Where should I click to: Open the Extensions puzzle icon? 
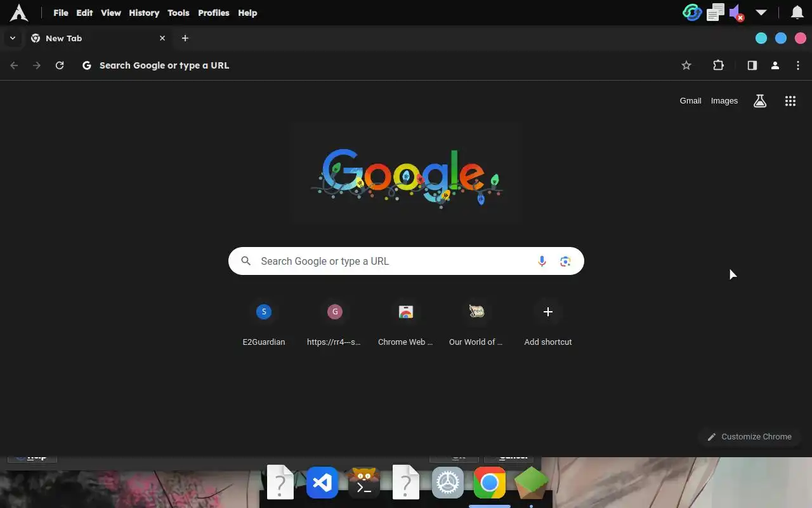[719, 65]
